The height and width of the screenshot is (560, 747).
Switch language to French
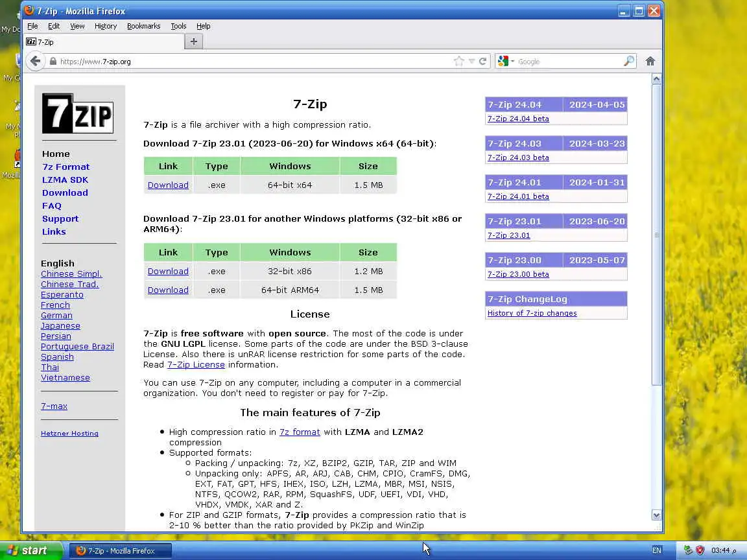tap(55, 305)
